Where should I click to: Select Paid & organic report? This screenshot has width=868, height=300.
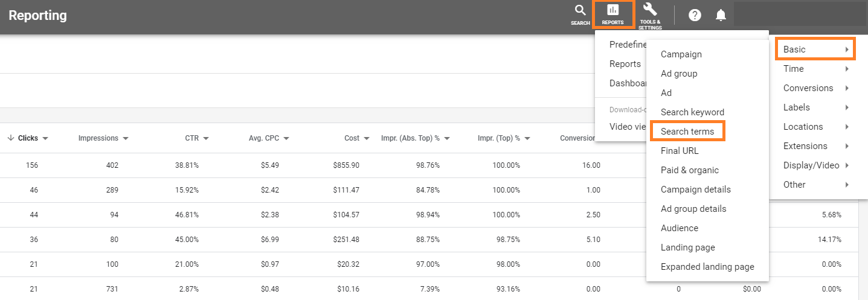(689, 170)
